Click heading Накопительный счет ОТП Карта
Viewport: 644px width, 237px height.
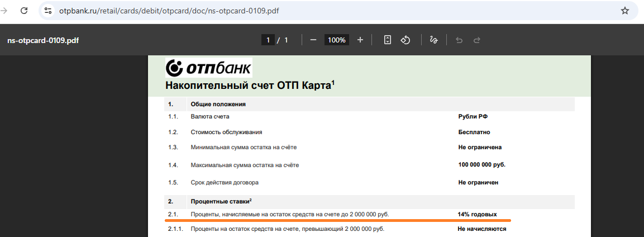coord(250,86)
